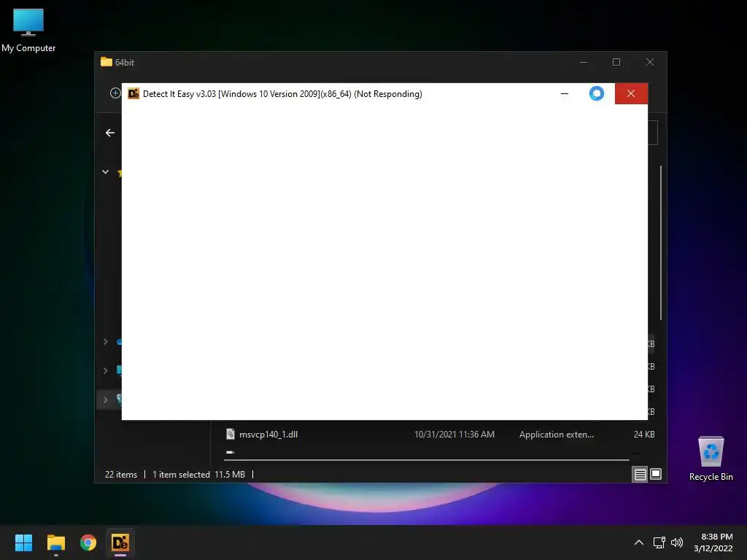Viewport: 747px width, 560px height.
Task: Click the 22 items status text
Action: pyautogui.click(x=121, y=474)
